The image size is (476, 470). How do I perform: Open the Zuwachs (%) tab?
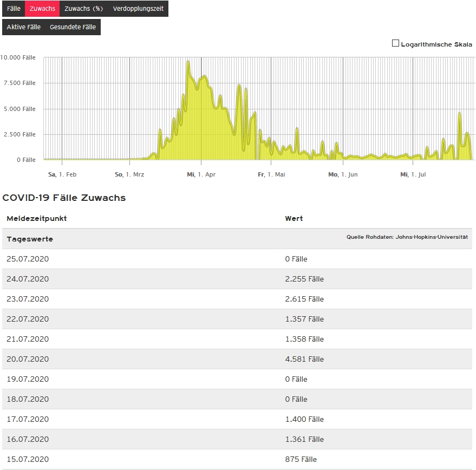tap(83, 9)
